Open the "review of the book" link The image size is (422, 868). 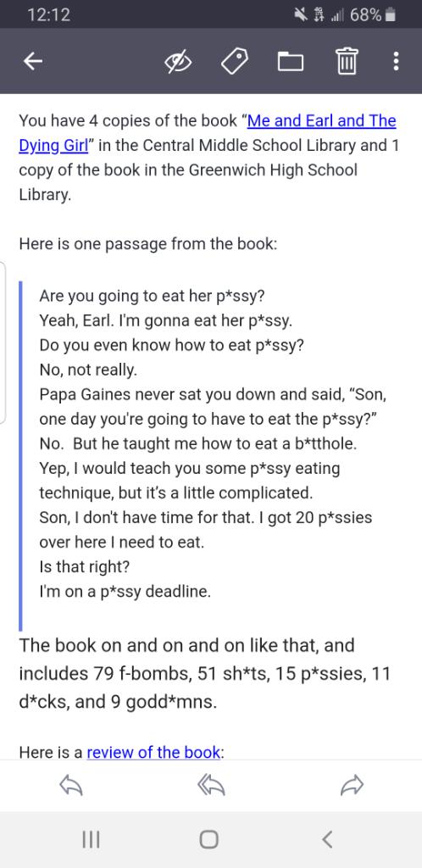[x=153, y=753]
